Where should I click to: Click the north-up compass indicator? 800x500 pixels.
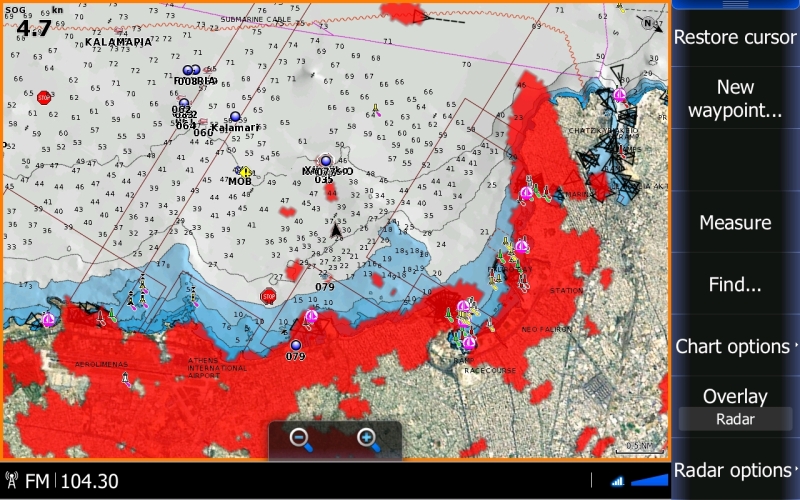651,24
